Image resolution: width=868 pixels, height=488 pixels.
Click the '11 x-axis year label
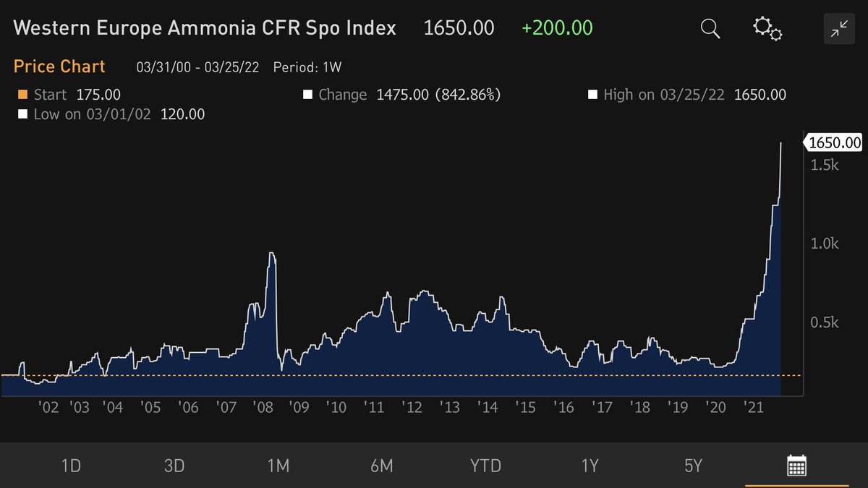click(x=374, y=408)
